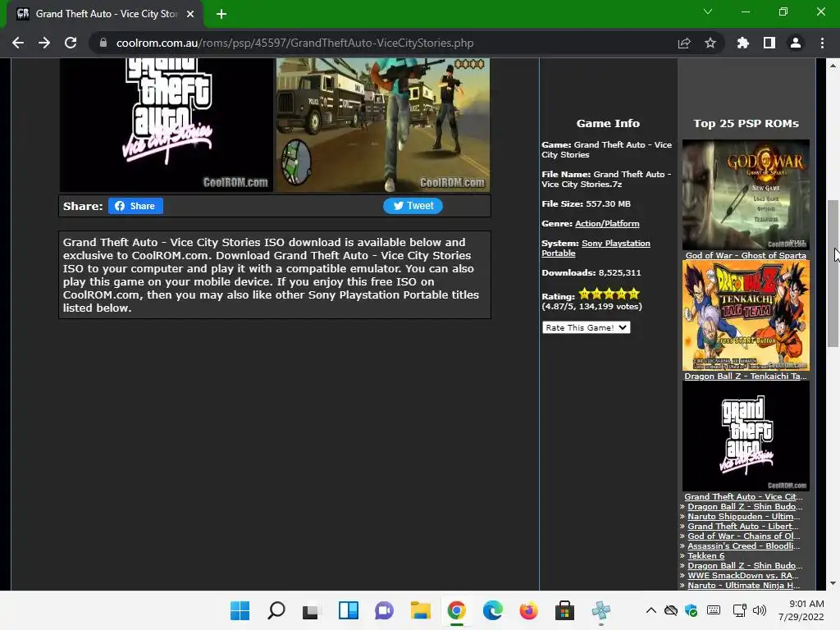Viewport: 840px width, 630px height.
Task: Open Grand Theft Auto - Libert... link
Action: pyautogui.click(x=742, y=526)
